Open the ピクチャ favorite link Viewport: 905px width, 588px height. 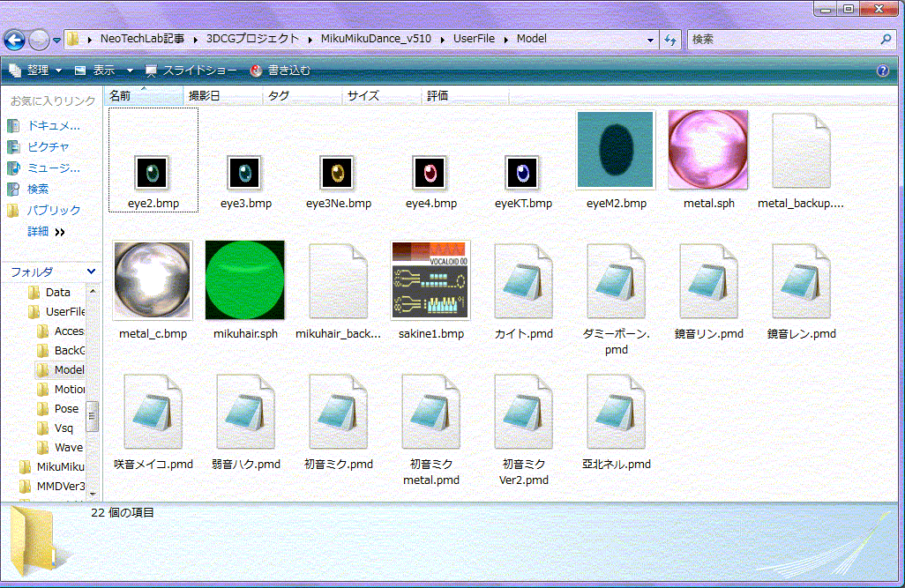click(38, 146)
